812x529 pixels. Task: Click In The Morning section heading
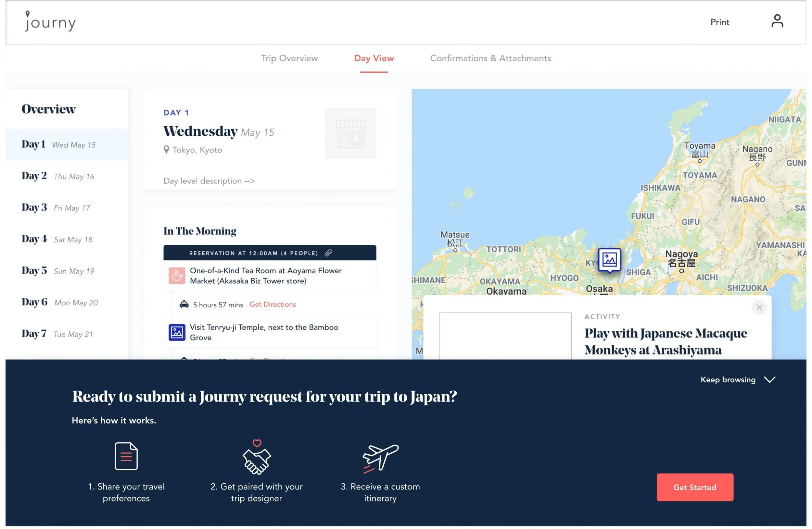tap(199, 231)
